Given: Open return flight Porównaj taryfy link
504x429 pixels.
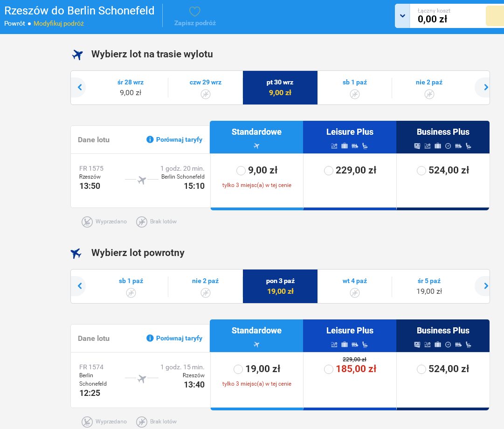Looking at the screenshot, I should pyautogui.click(x=179, y=338).
